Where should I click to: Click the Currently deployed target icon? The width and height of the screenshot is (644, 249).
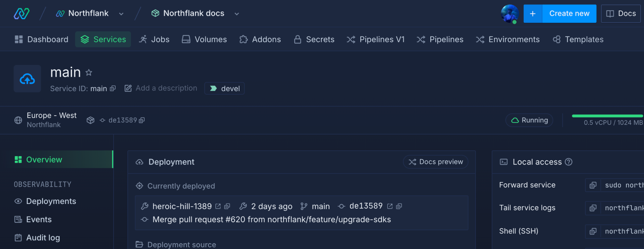click(x=139, y=186)
